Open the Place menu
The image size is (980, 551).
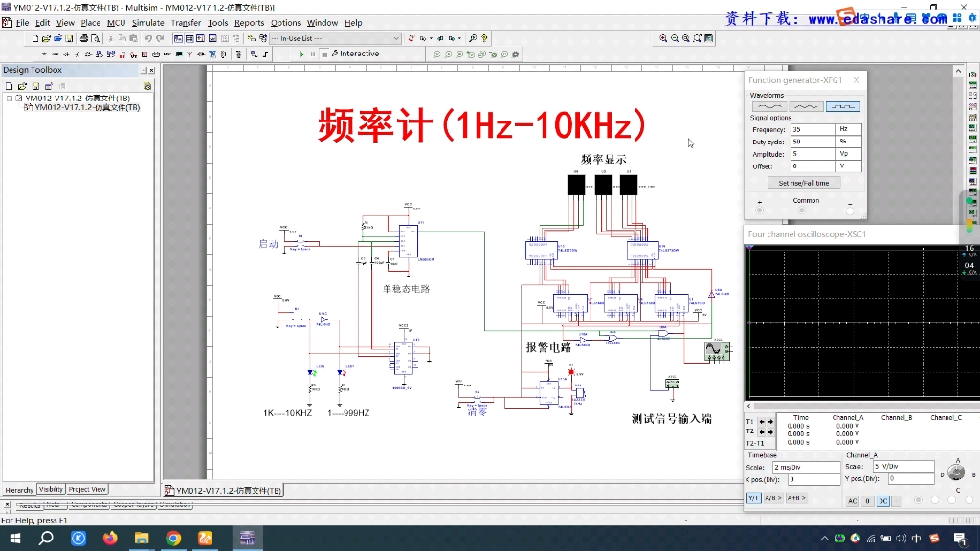(91, 23)
